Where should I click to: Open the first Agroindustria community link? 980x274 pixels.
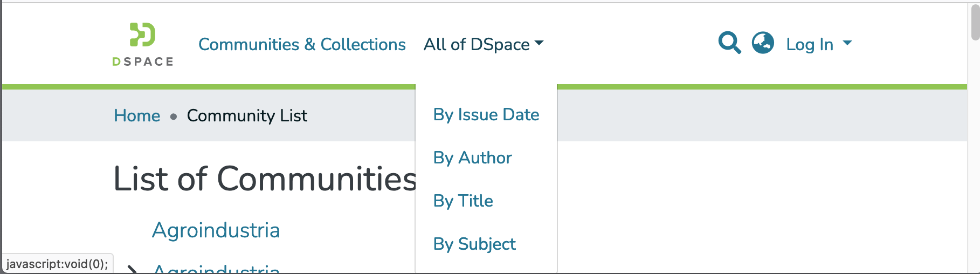tap(216, 230)
